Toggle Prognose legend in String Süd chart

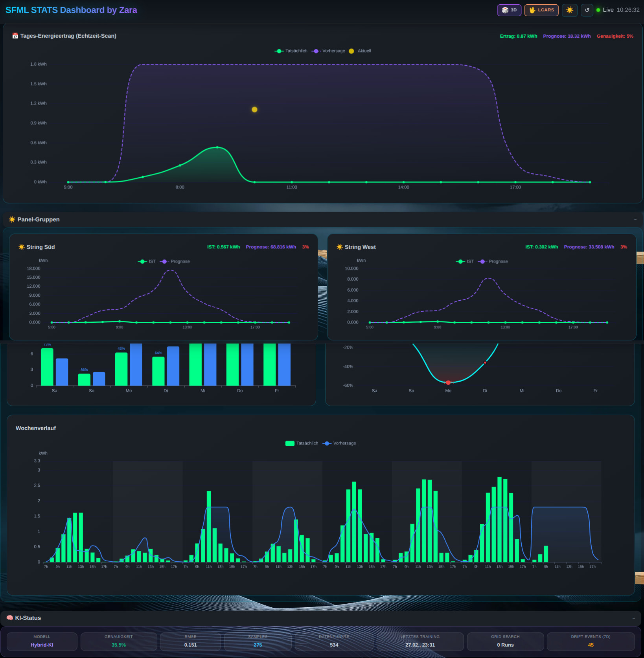click(x=175, y=261)
